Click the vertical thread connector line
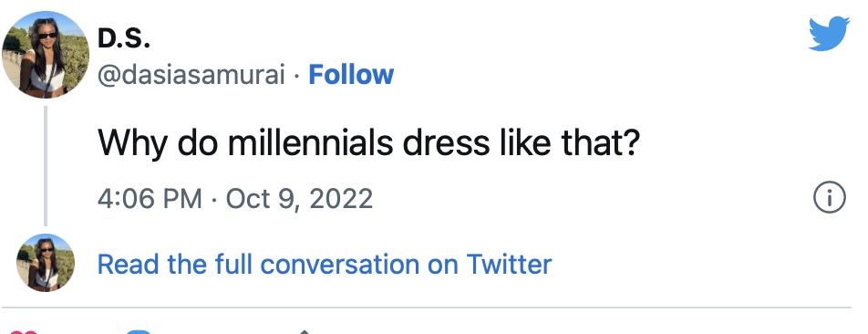This screenshot has height=334, width=868. point(46,165)
